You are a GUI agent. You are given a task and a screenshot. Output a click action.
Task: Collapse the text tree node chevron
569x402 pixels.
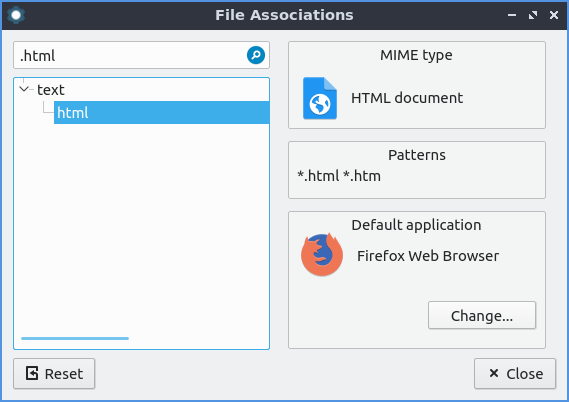click(x=24, y=89)
